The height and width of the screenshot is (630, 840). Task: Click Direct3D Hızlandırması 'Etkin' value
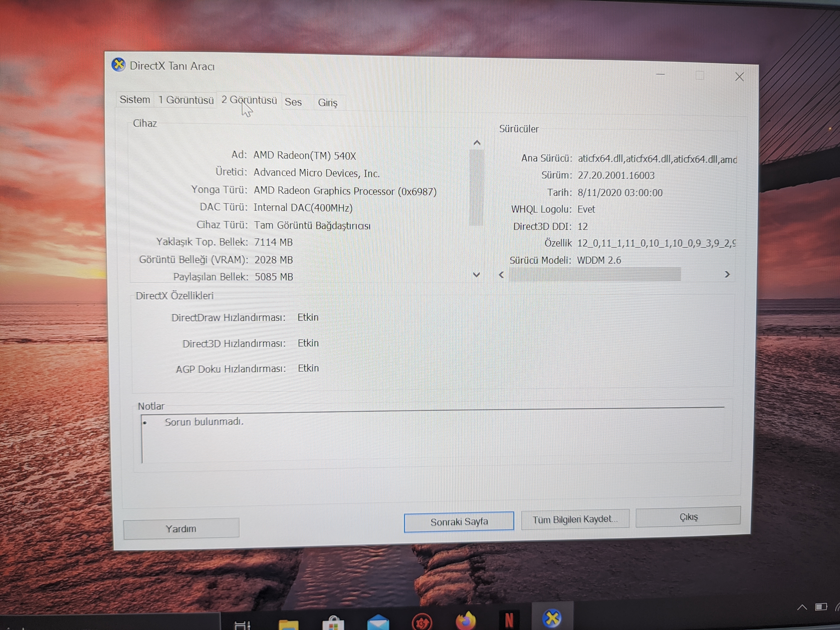tap(308, 343)
